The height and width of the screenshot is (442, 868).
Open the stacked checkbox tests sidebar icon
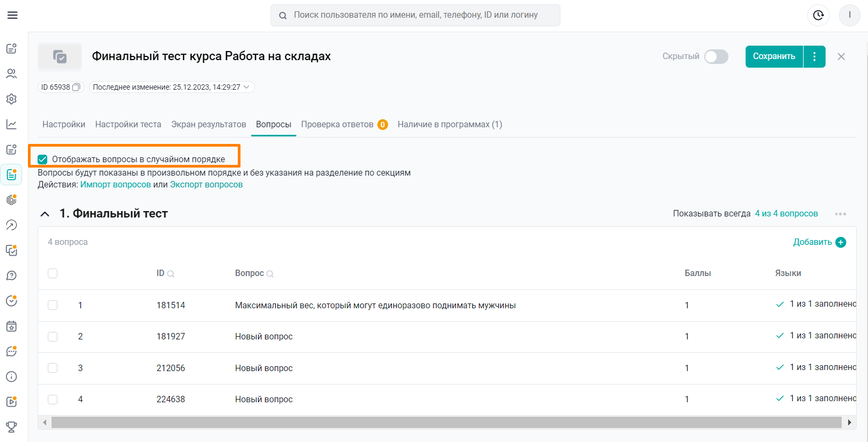coord(11,250)
